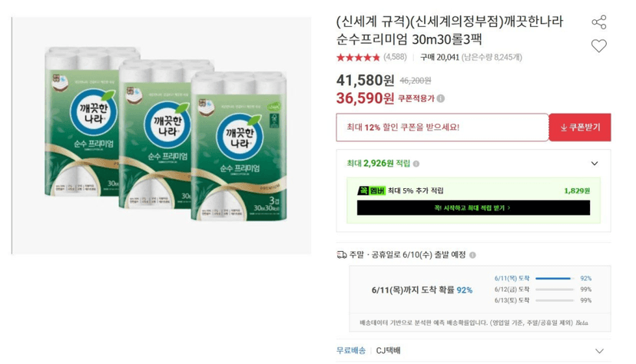Image resolution: width=636 pixels, height=364 pixels.
Task: Click the 6/11(목) arrival probability bar
Action: [555, 279]
